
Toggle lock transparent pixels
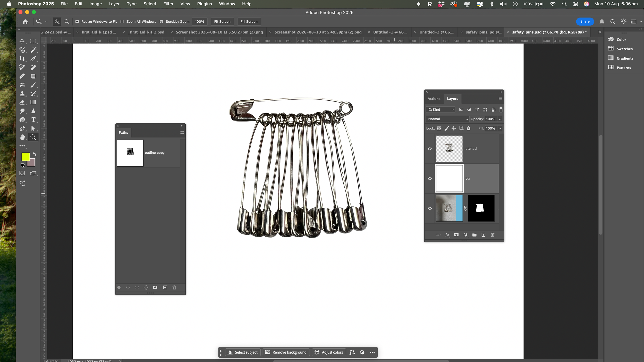[x=439, y=128]
